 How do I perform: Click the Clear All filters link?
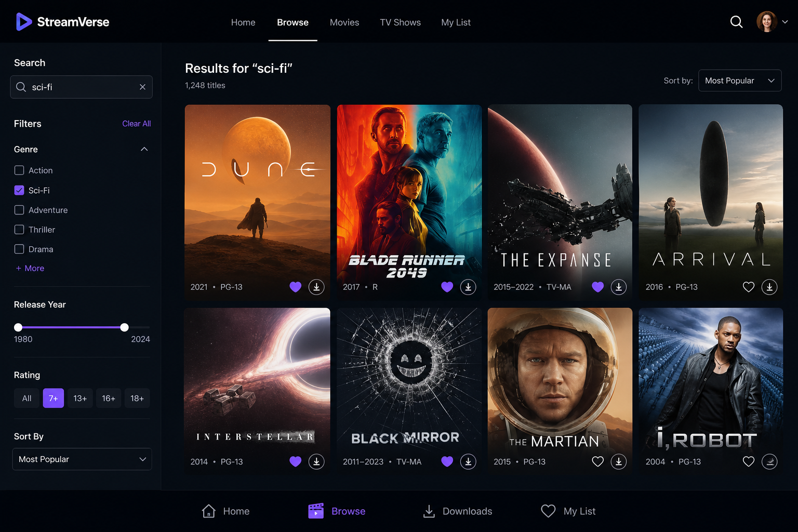[x=137, y=124]
